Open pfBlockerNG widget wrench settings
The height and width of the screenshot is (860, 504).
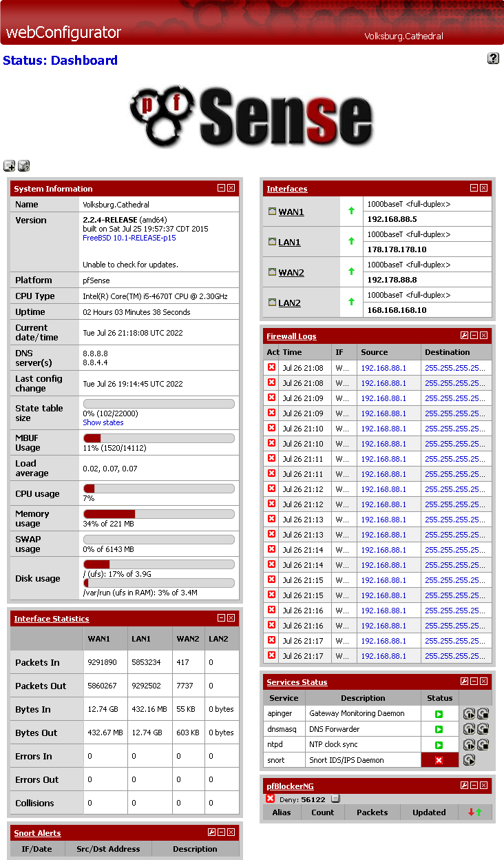[x=464, y=785]
